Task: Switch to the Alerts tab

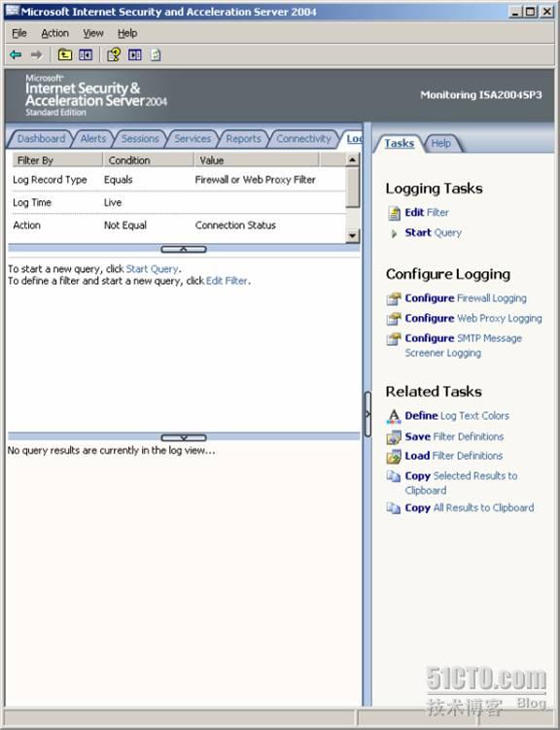Action: 93,139
